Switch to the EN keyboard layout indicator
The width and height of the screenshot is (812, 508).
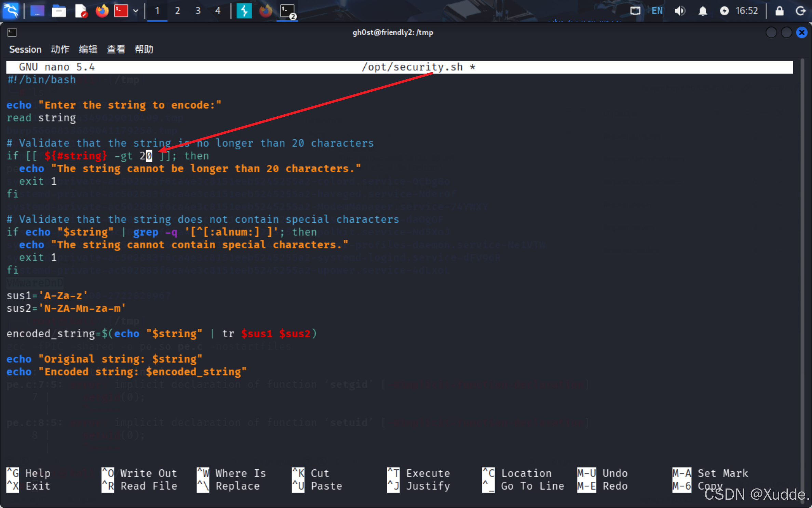[x=657, y=11]
